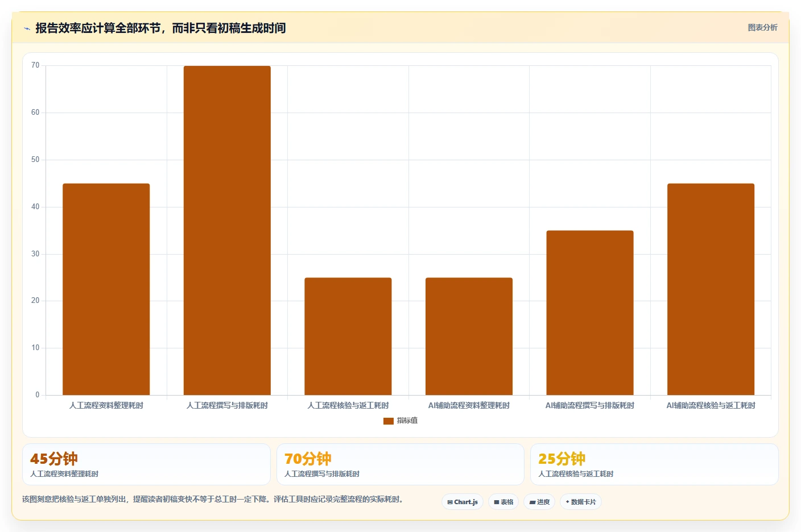Screen dimensions: 801x532
Task: Click the x-axis label AI辅助流程核验与返工耗时
Action: (x=711, y=405)
